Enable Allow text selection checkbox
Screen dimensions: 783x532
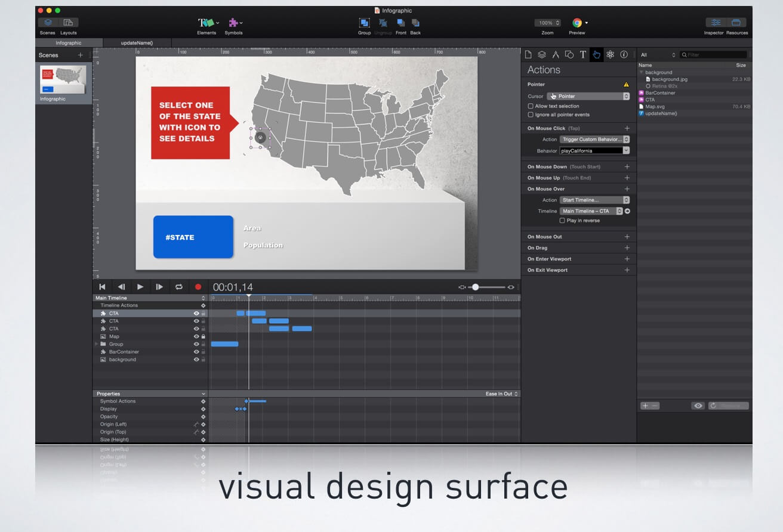click(x=531, y=106)
